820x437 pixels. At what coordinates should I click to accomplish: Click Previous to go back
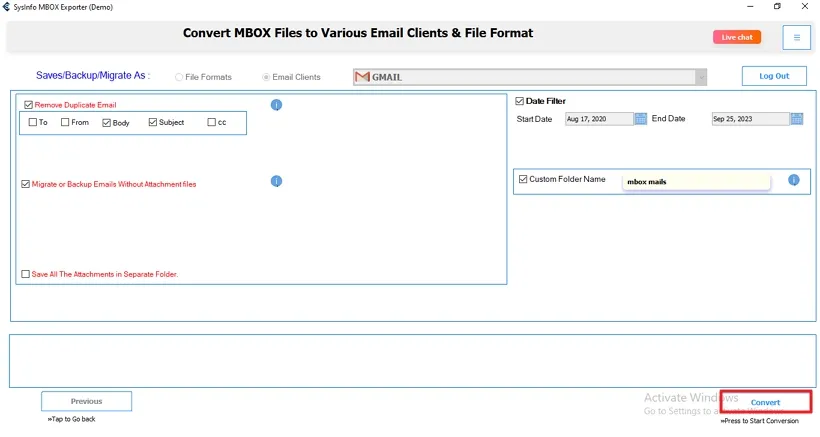coord(86,401)
